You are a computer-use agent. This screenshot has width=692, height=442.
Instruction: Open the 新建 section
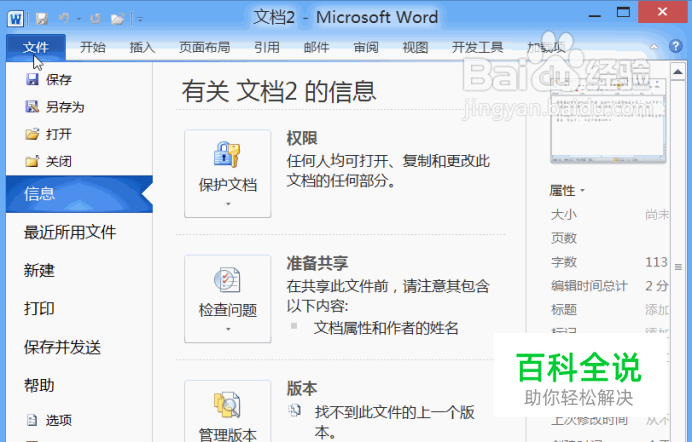[x=39, y=270]
